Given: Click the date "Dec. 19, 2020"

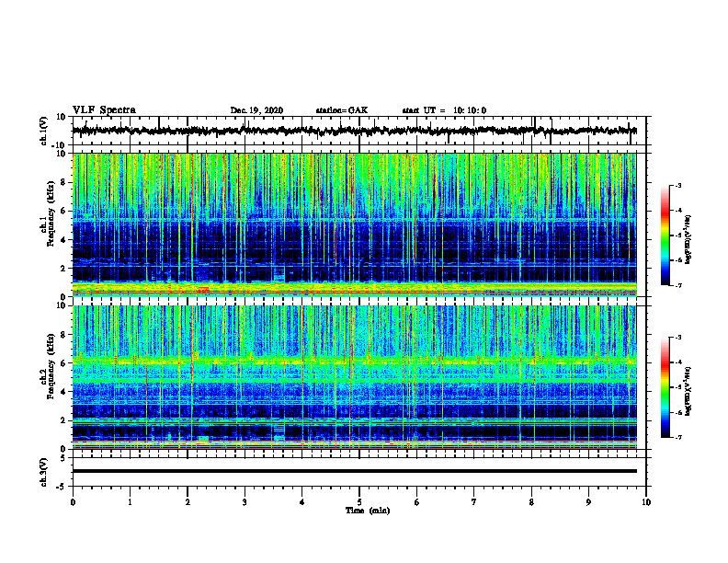Looking at the screenshot, I should [x=256, y=110].
